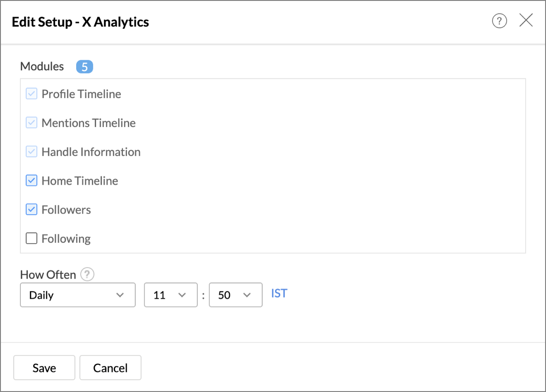Click the Handle Information checkbox
This screenshot has width=546, height=392.
pyautogui.click(x=31, y=152)
